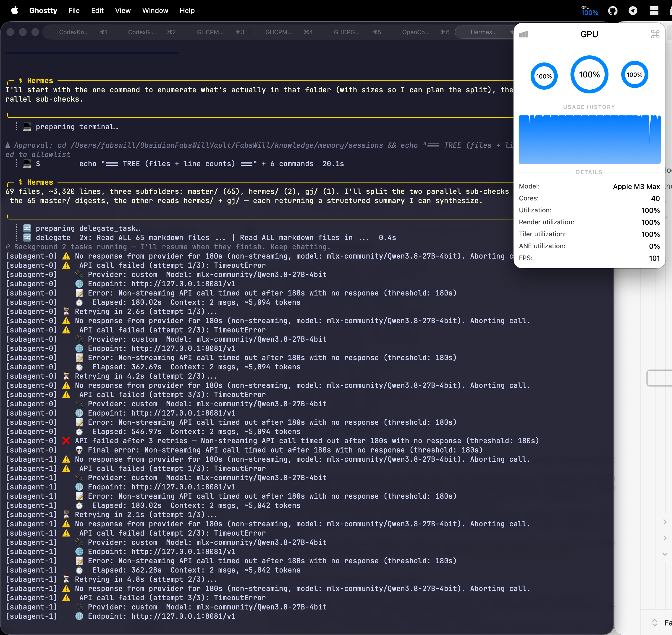Switch to the GHCPG... ⌘5 tab
The width and height of the screenshot is (672, 635).
(x=351, y=32)
